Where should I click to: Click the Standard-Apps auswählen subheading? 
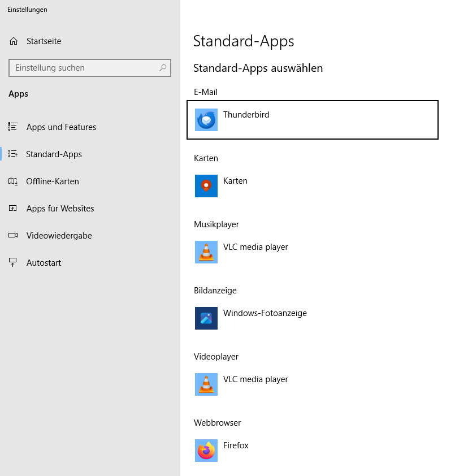tap(258, 68)
